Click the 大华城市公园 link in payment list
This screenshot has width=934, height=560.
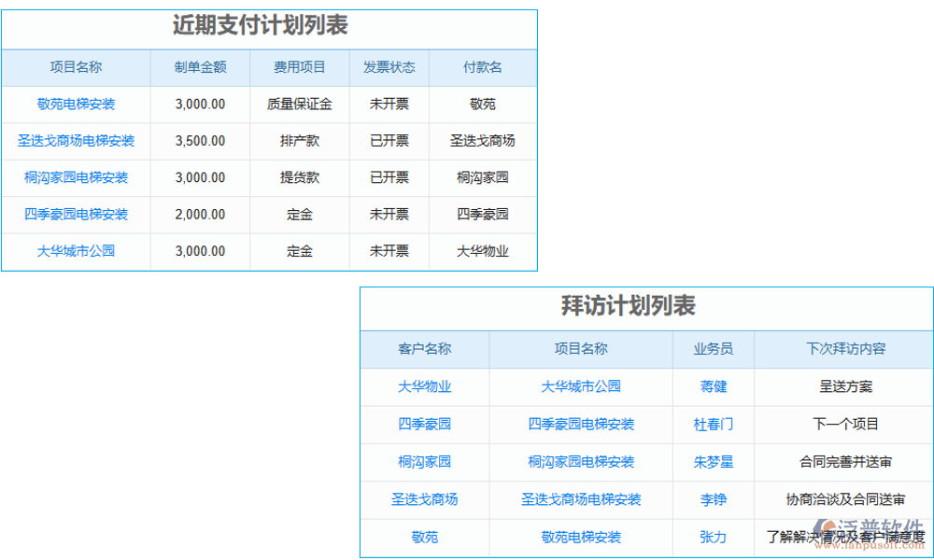click(x=77, y=252)
